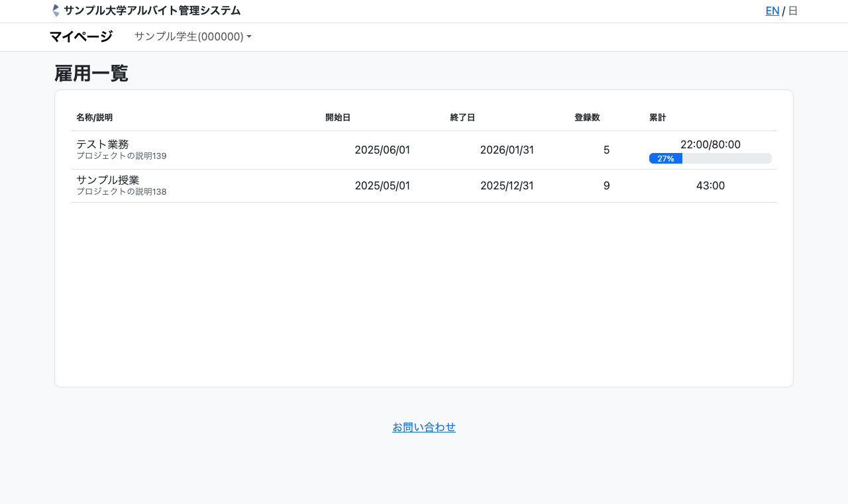
Task: Click the 雇用一覧 page heading
Action: pyautogui.click(x=91, y=74)
